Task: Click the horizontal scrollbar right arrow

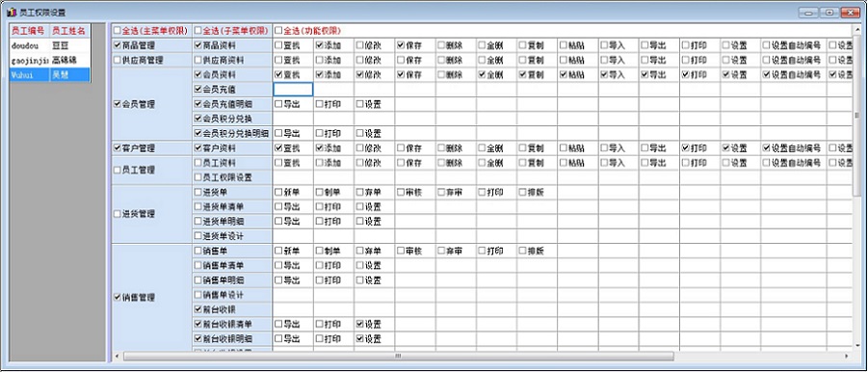Action: [x=847, y=356]
